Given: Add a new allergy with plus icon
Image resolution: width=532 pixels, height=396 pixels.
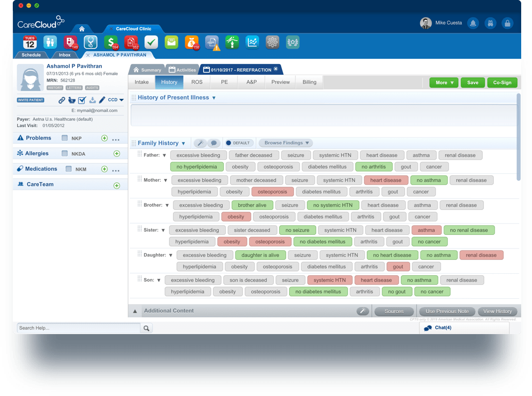Looking at the screenshot, I should pos(117,154).
